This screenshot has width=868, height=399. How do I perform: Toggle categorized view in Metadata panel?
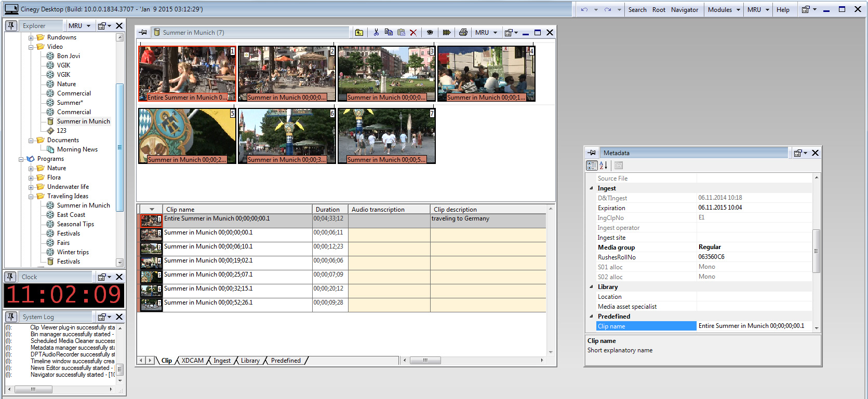[x=592, y=166]
